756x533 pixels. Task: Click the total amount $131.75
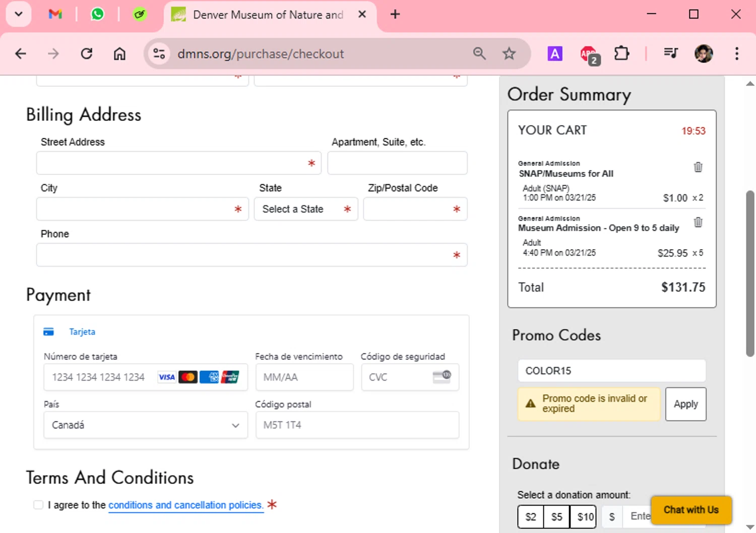pyautogui.click(x=683, y=287)
